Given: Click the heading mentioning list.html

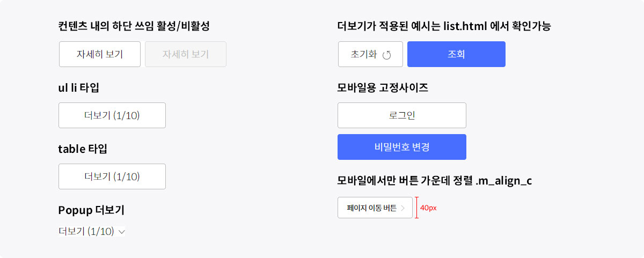Looking at the screenshot, I should click(444, 26).
